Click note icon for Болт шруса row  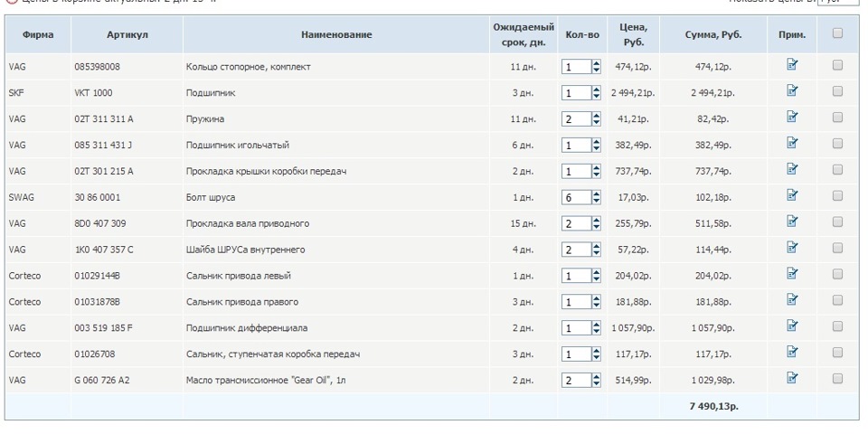point(792,195)
